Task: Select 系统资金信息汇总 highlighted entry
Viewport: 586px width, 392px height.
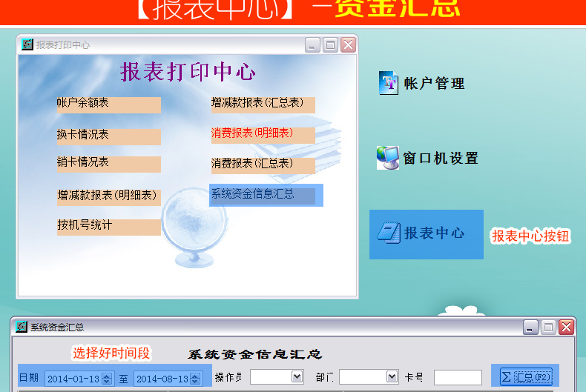Action: (263, 195)
